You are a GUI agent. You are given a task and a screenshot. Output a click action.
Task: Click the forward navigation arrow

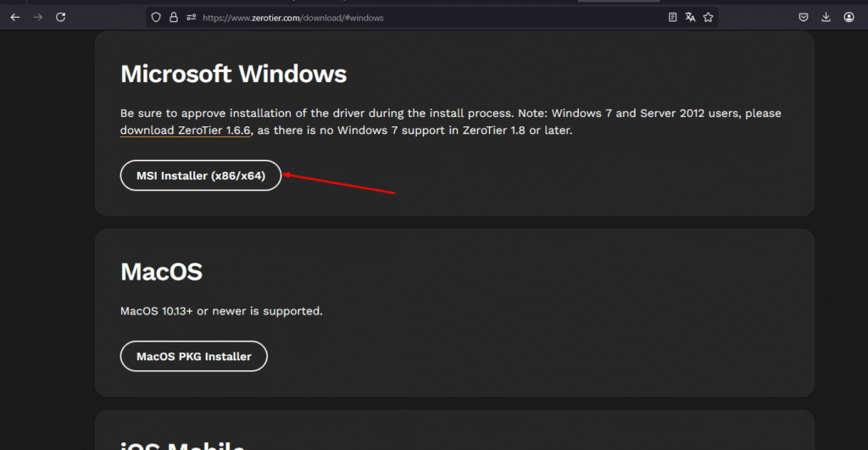(x=37, y=17)
